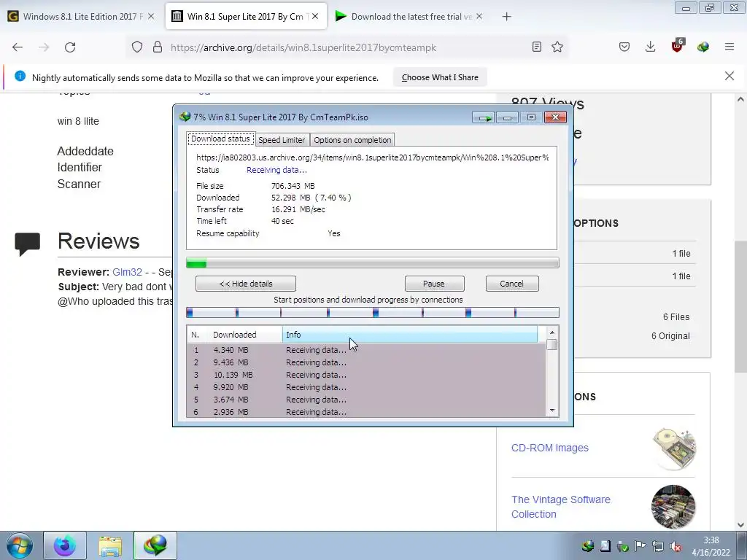Click the Hide details button

point(246,284)
